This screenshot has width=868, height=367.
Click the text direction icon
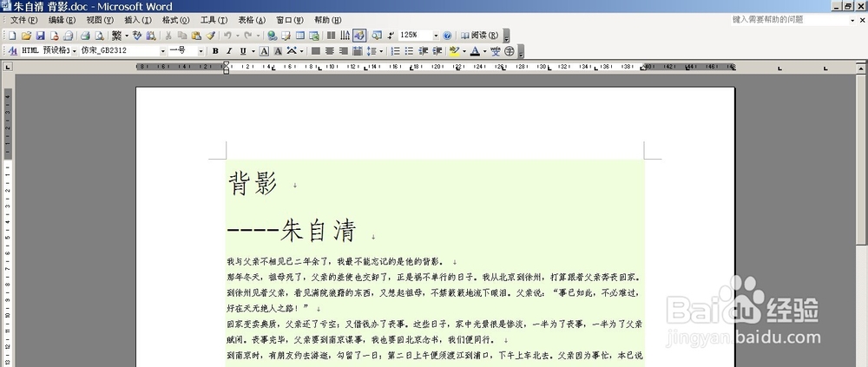345,36
